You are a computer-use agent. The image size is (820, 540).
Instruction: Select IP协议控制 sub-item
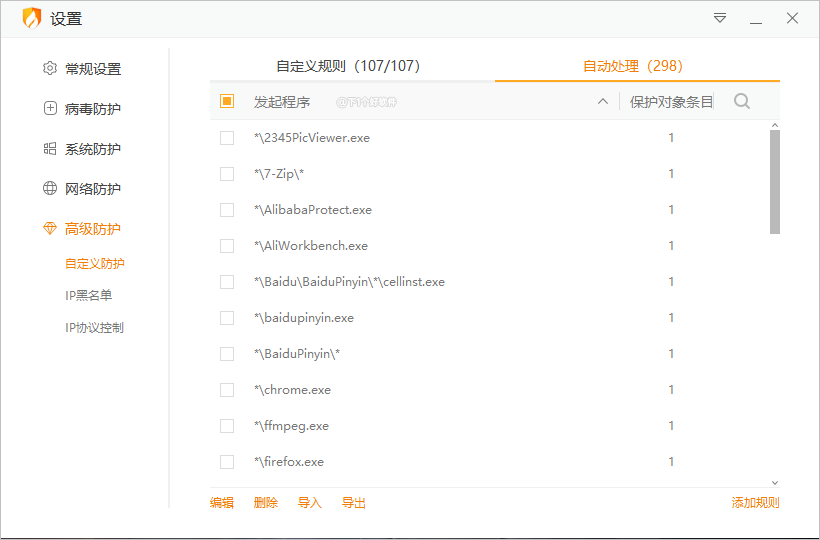click(x=94, y=328)
